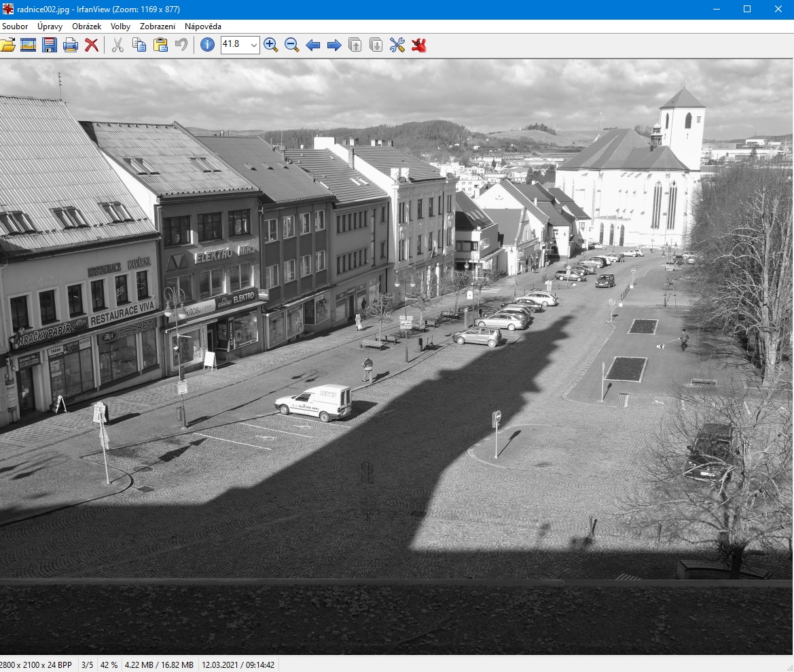Click the Undo arrow icon

point(181,46)
